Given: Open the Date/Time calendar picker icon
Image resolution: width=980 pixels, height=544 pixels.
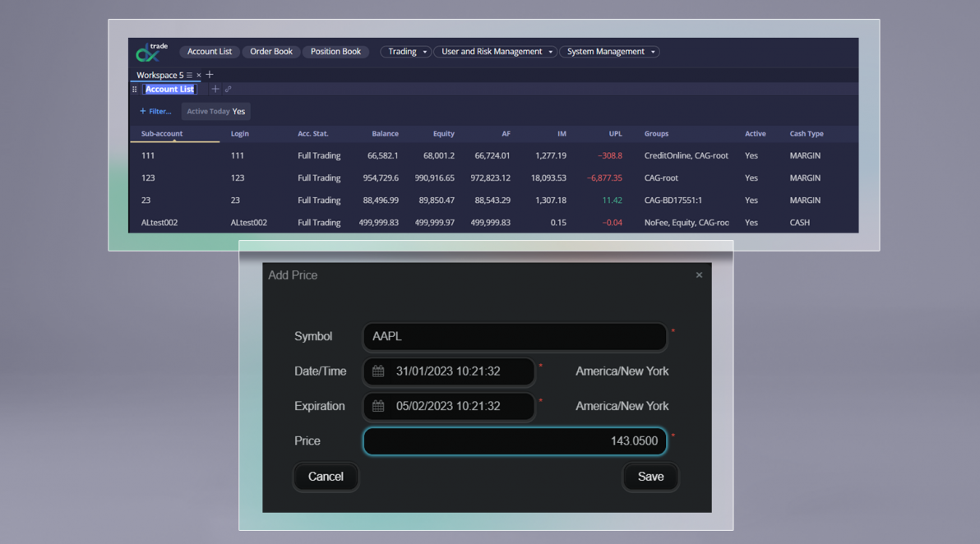Looking at the screenshot, I should (x=378, y=371).
